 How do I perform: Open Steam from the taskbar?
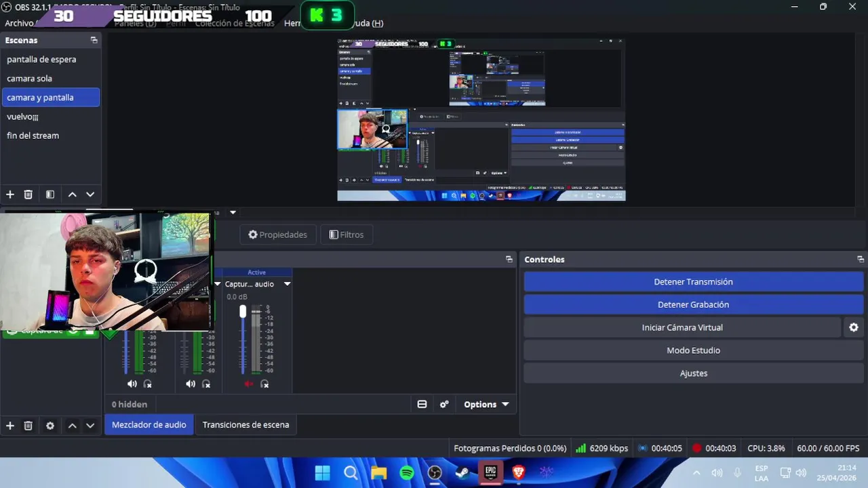coord(462,472)
